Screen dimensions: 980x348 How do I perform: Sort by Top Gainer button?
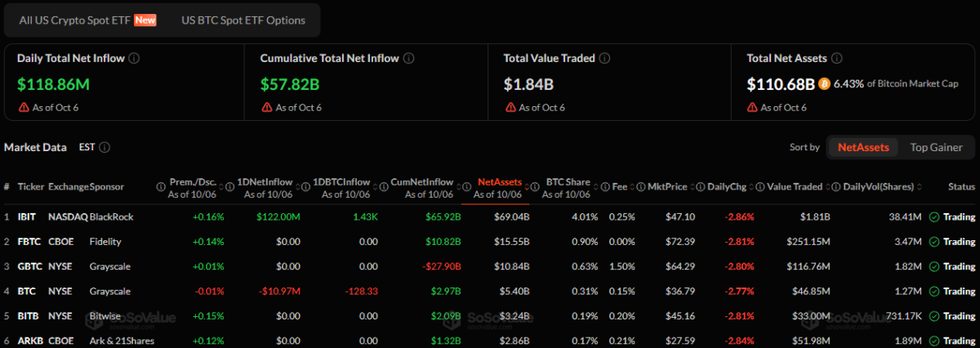click(x=936, y=147)
